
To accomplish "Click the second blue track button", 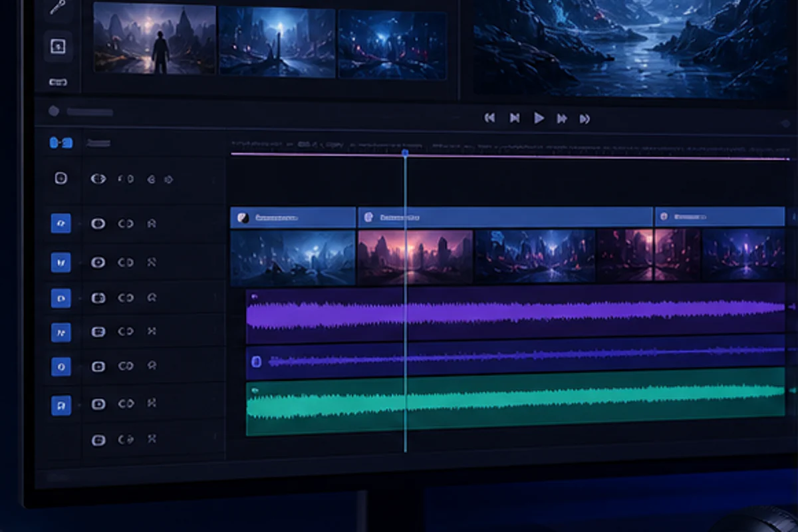I will pyautogui.click(x=61, y=263).
